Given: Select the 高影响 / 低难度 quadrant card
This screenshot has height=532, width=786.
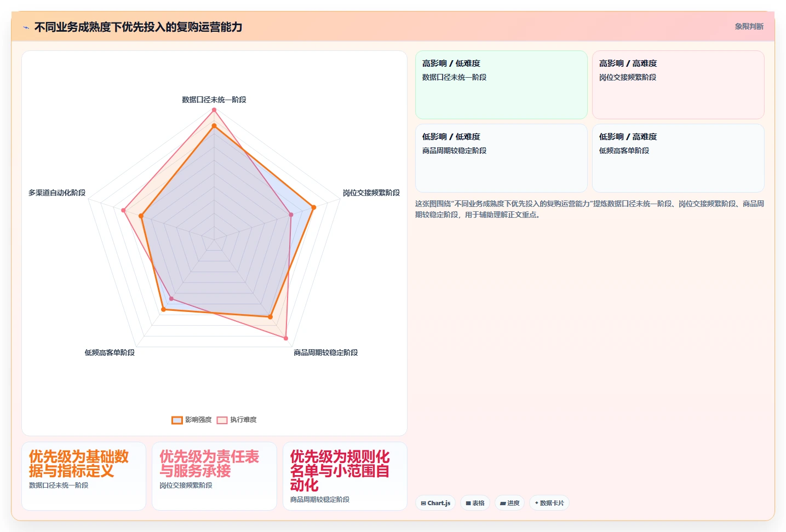Looking at the screenshot, I should coord(501,85).
